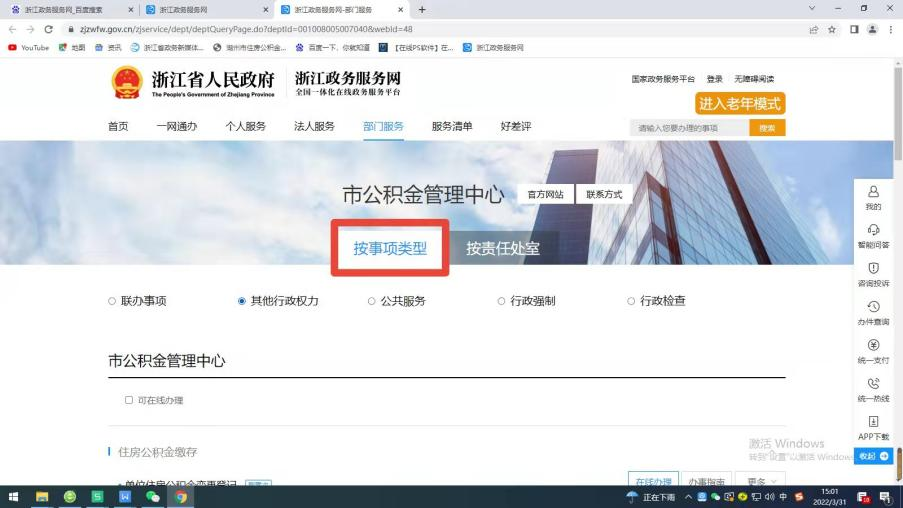Screen dimensions: 903x508
Task: Share the page via the share icon
Action: coord(814,29)
